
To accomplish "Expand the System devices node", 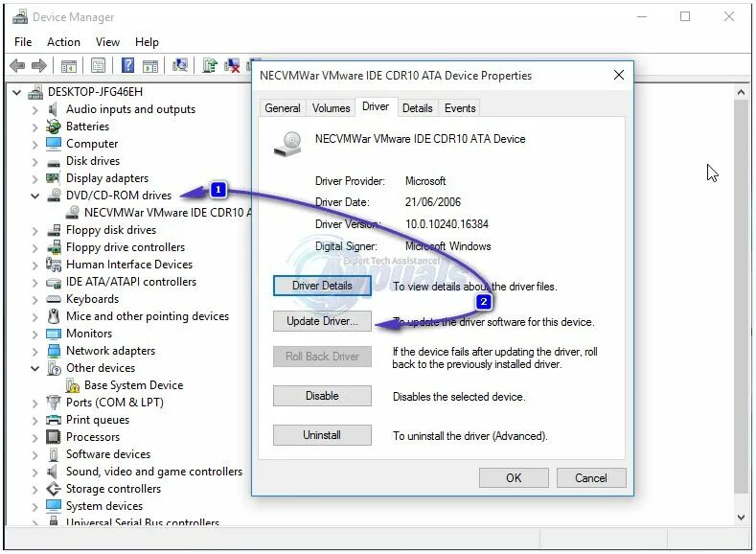I will [x=34, y=507].
